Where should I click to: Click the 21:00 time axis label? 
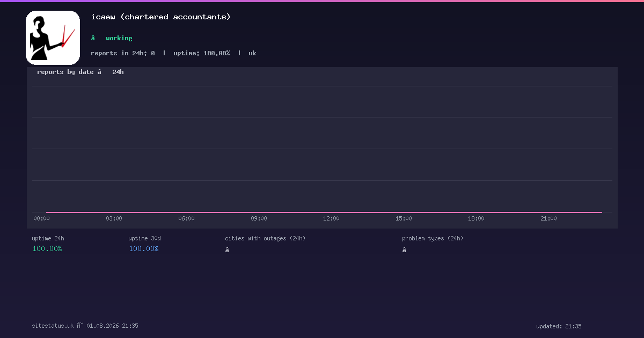pos(548,218)
